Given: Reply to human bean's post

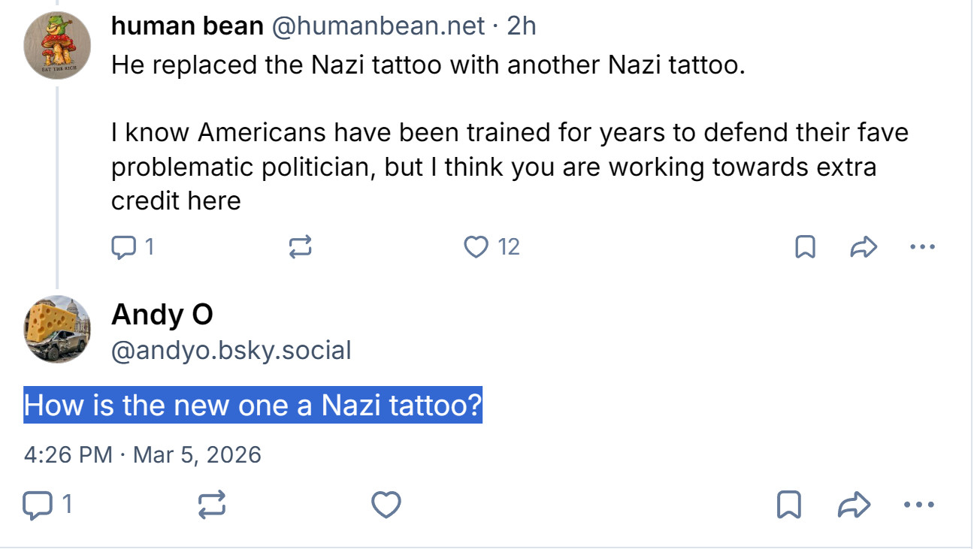Looking at the screenshot, I should pos(123,246).
